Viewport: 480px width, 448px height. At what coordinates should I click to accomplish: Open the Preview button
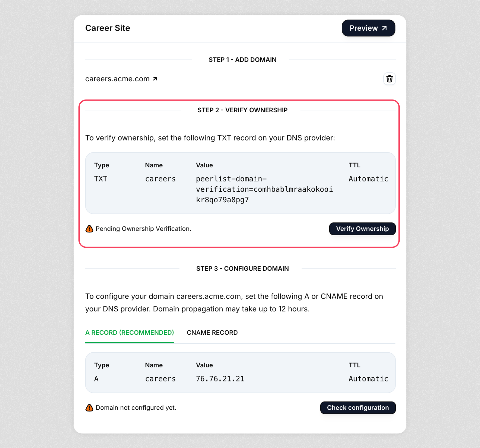[x=368, y=28]
